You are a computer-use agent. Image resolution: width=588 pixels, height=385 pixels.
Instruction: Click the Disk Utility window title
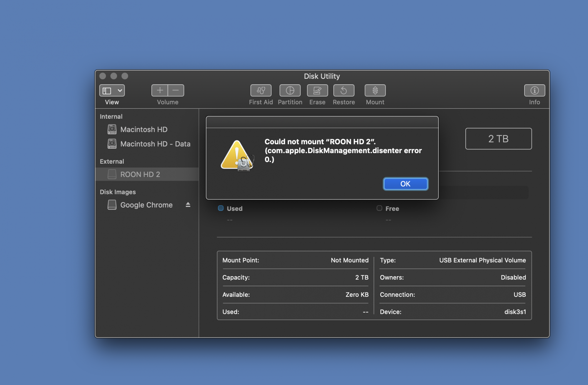(x=322, y=76)
